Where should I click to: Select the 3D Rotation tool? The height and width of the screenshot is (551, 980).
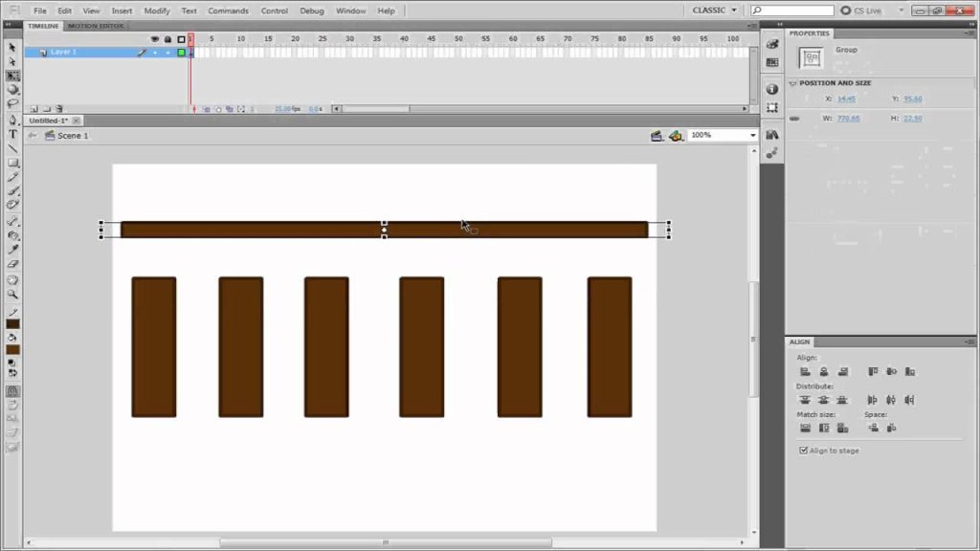tap(12, 89)
